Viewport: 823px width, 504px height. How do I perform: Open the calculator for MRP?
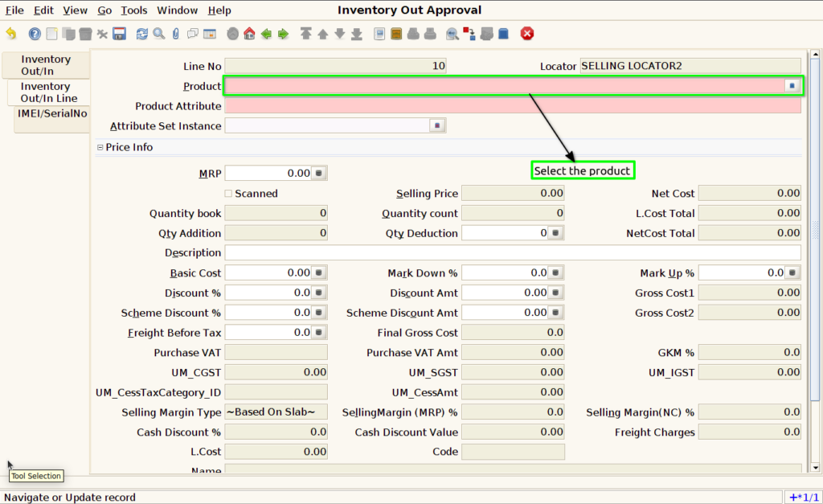pos(318,174)
